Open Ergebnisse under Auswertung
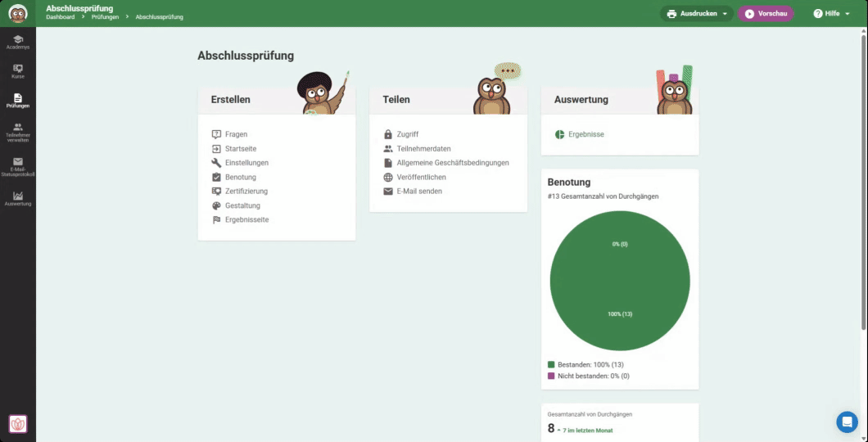The height and width of the screenshot is (442, 868). 585,134
